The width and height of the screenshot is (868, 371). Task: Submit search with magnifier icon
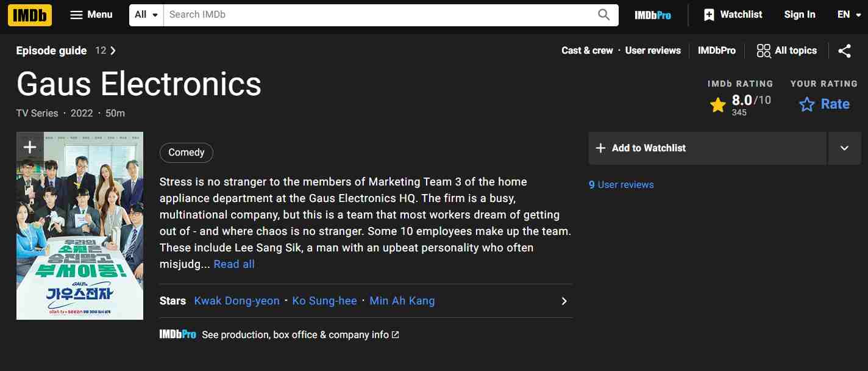pos(604,15)
